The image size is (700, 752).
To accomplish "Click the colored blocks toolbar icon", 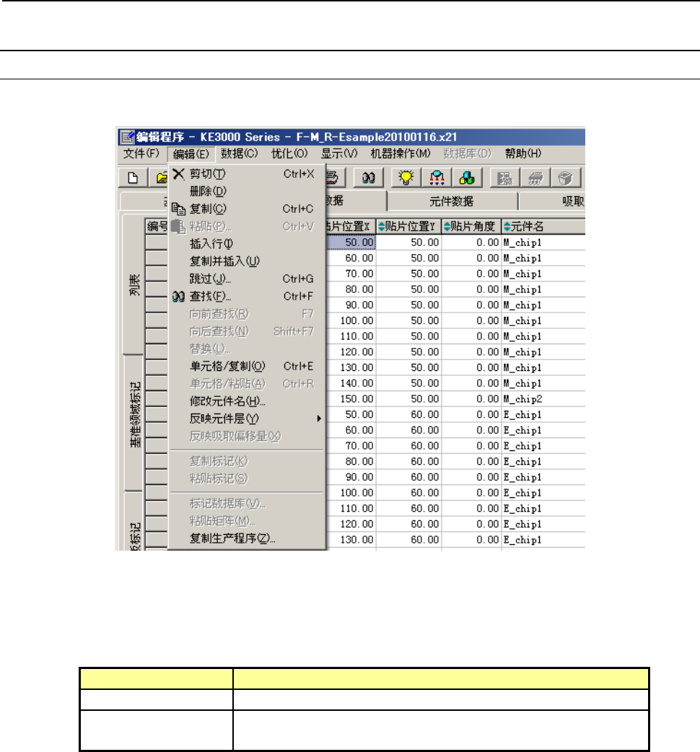I will (x=466, y=178).
